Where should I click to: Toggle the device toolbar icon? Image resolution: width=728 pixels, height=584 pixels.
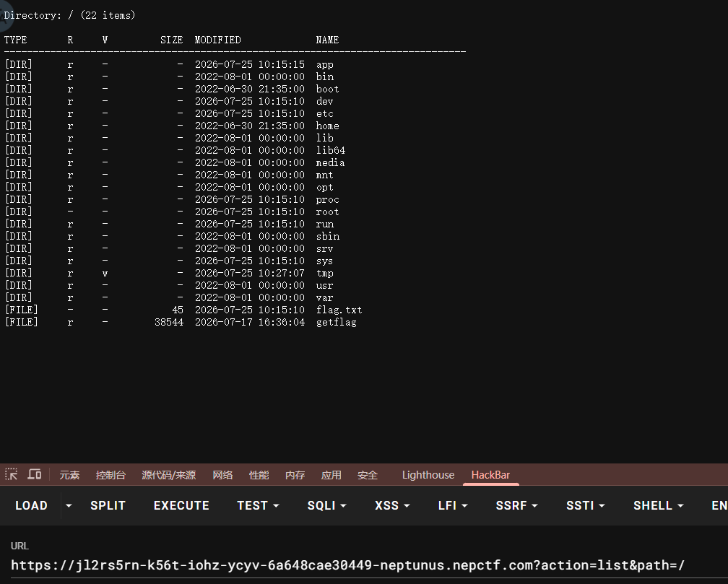click(x=35, y=474)
